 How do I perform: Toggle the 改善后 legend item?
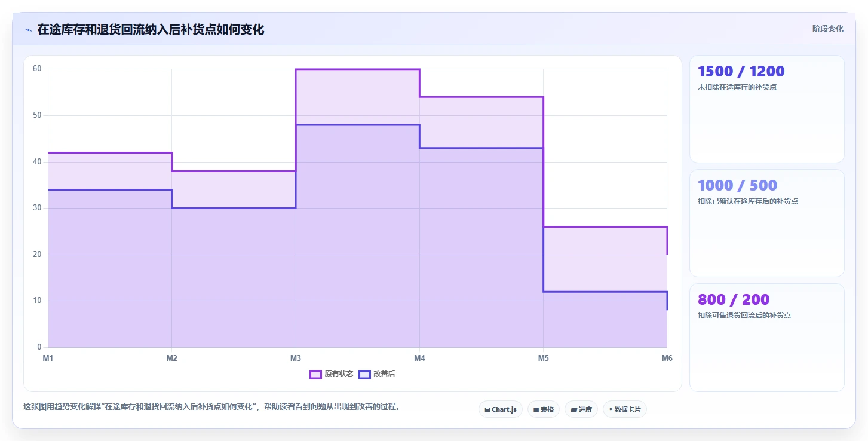pos(376,374)
